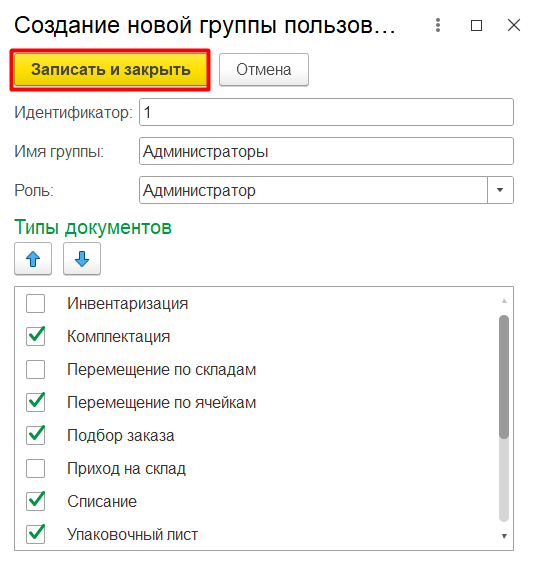Maximize the group creation dialog window

476,26
